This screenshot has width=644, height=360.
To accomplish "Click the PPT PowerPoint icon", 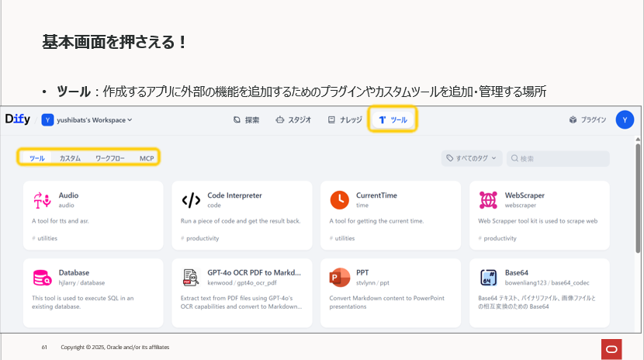I will pyautogui.click(x=339, y=278).
